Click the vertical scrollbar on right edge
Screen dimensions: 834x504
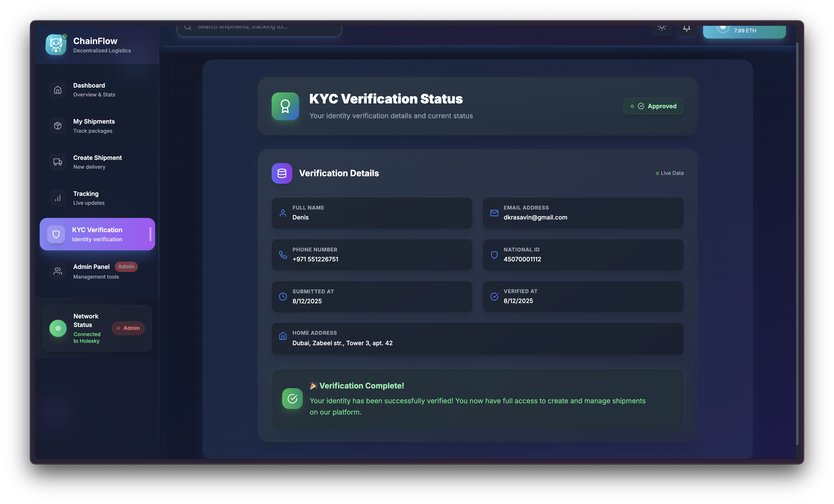tap(797, 244)
